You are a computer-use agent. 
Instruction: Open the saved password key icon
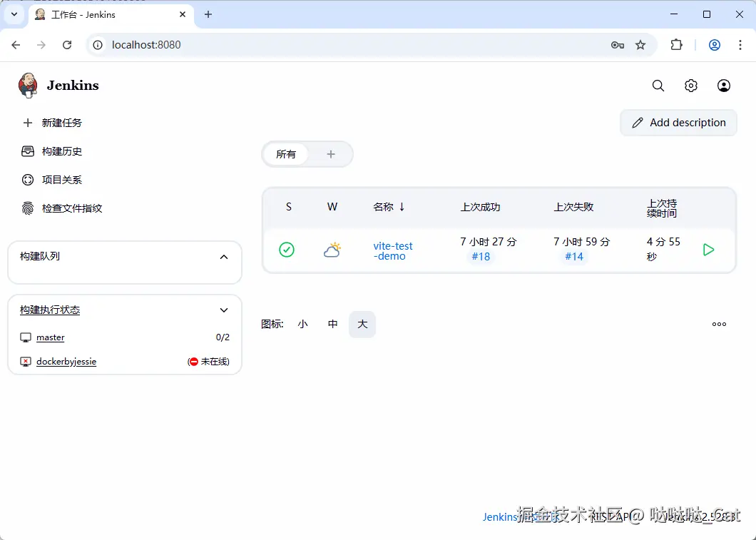[x=618, y=45]
